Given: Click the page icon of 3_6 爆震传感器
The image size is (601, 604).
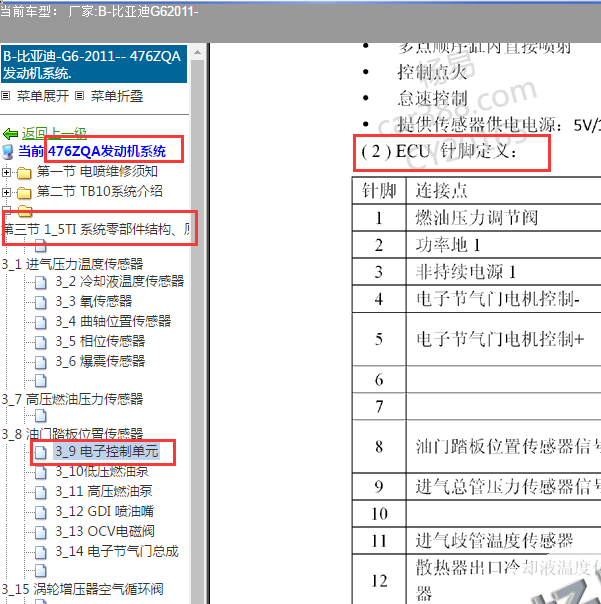Looking at the screenshot, I should [40, 362].
